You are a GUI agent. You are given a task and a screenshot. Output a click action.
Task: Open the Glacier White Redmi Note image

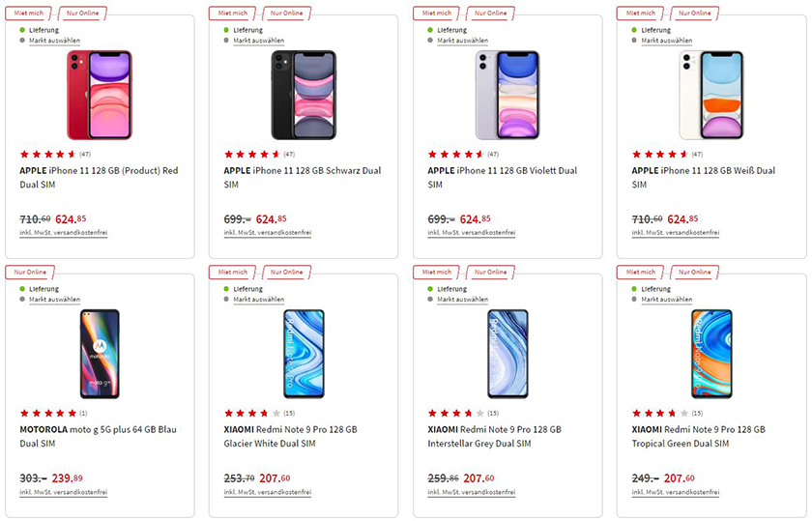(303, 354)
